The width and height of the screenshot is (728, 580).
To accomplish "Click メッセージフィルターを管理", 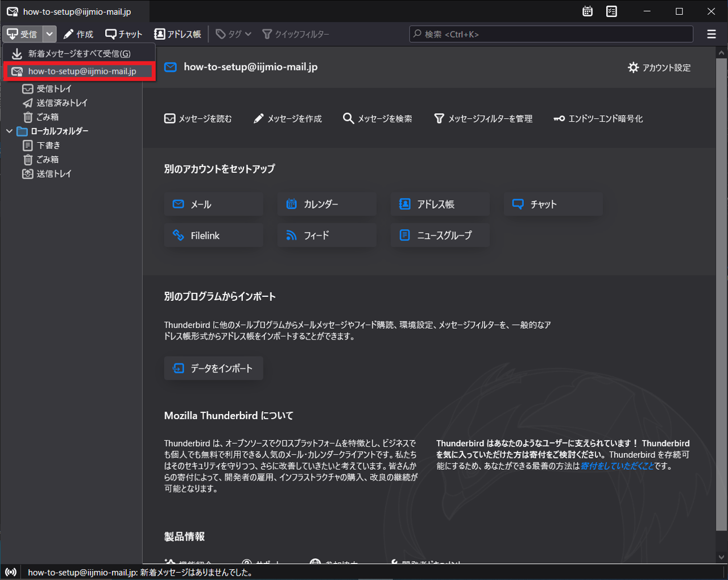I will (483, 118).
